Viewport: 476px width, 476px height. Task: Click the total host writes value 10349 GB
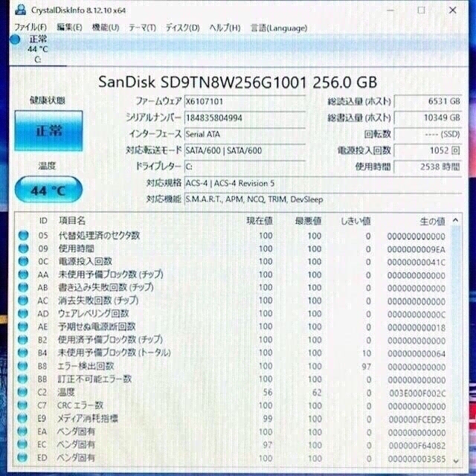pos(428,118)
